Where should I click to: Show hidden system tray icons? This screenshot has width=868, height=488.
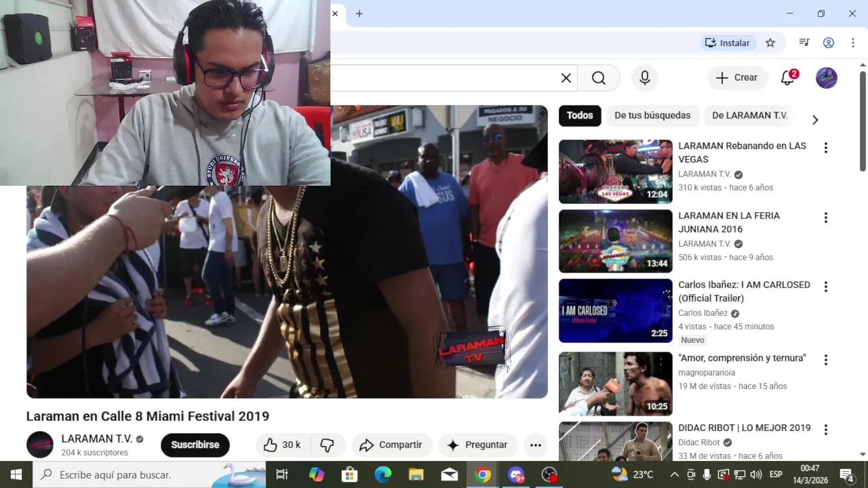pyautogui.click(x=675, y=474)
